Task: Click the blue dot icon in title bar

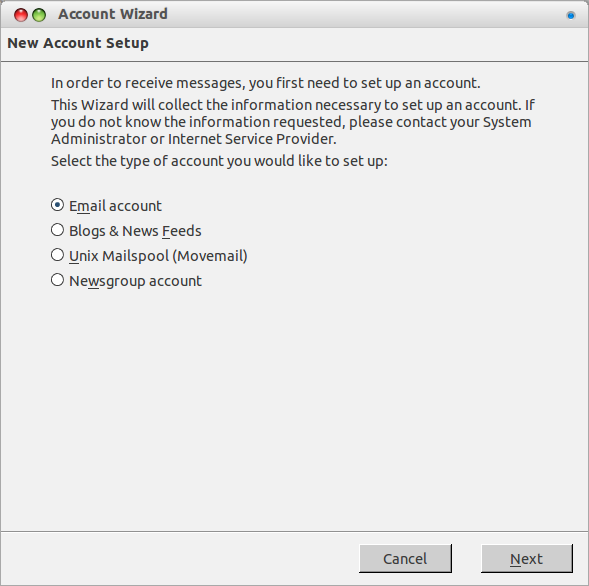Action: tap(571, 15)
